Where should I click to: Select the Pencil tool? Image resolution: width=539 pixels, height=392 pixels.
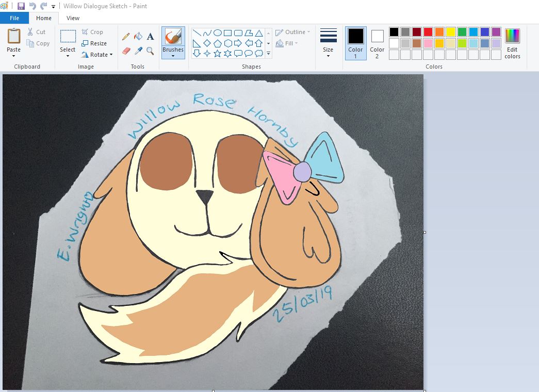click(126, 37)
